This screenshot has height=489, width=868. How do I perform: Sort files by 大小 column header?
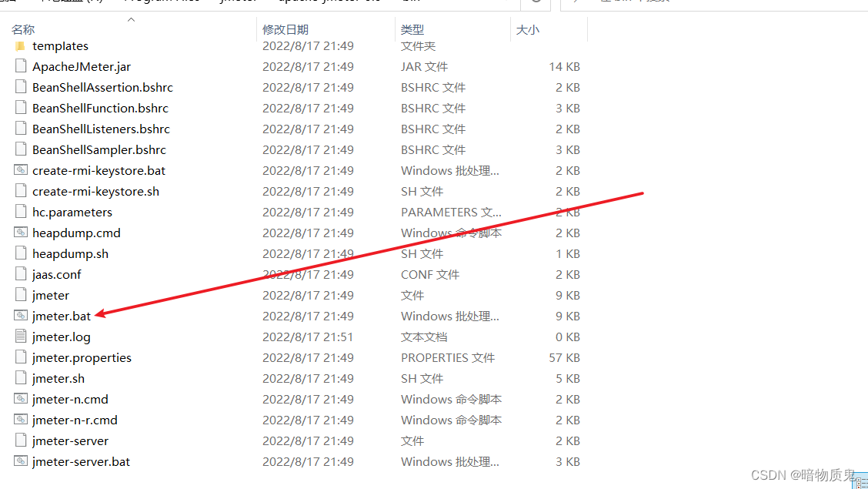(528, 29)
